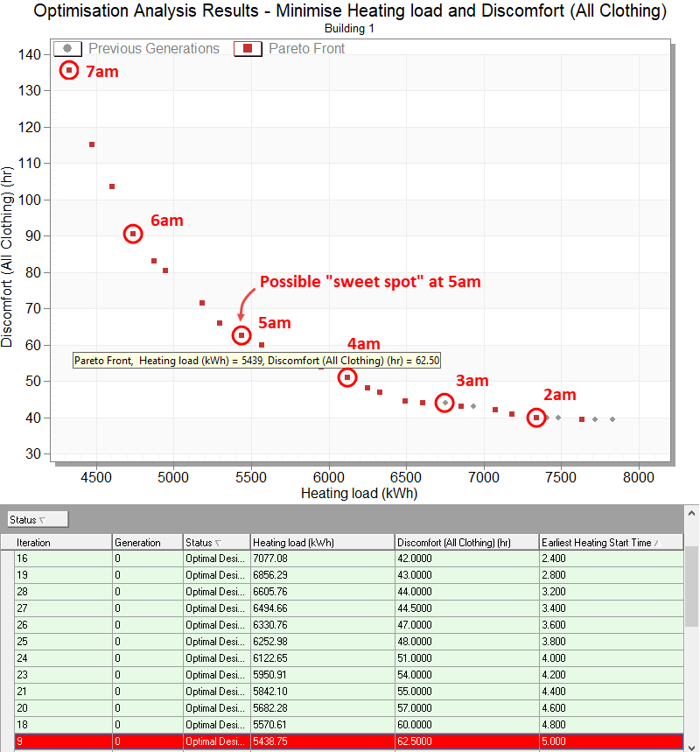700x752 pixels.
Task: Select the circled 7am data point
Action: 69,70
